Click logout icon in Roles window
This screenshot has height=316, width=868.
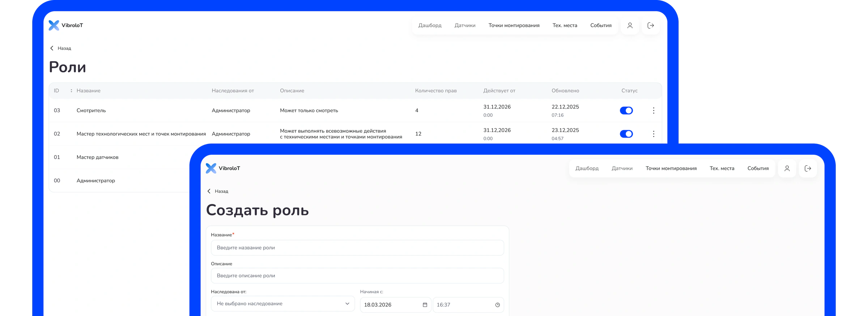[651, 25]
